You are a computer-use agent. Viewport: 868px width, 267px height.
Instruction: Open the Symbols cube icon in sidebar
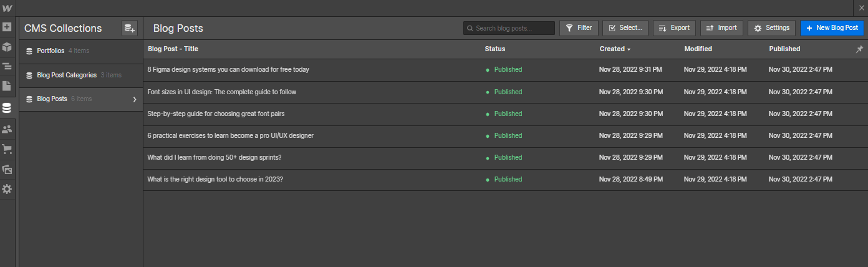(7, 47)
